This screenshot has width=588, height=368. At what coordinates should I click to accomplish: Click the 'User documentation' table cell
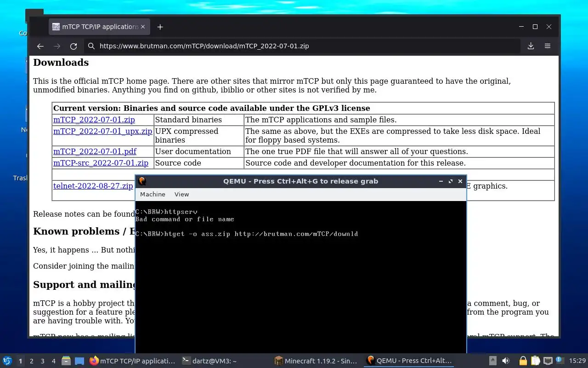tap(198, 151)
